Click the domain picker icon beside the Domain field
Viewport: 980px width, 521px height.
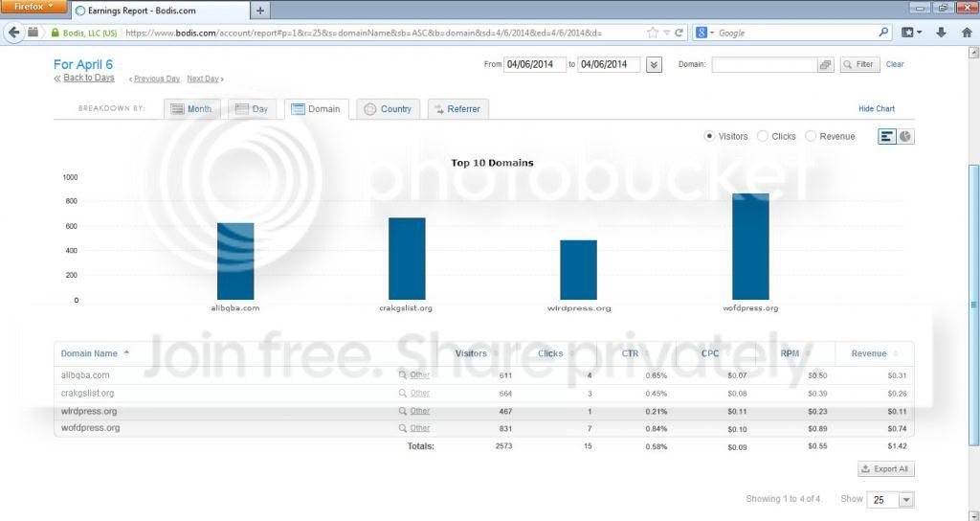(x=825, y=64)
